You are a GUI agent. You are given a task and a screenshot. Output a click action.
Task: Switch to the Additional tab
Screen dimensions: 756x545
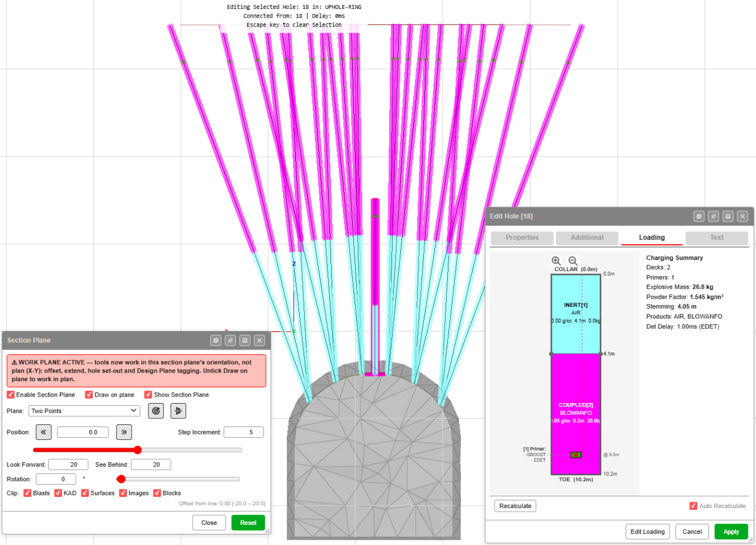[587, 238]
